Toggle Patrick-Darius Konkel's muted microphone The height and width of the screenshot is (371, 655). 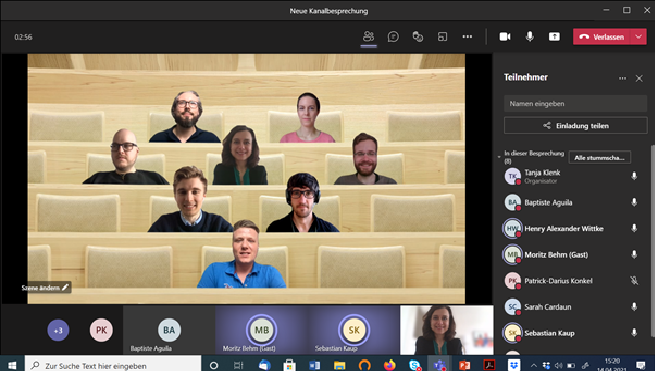(x=634, y=280)
